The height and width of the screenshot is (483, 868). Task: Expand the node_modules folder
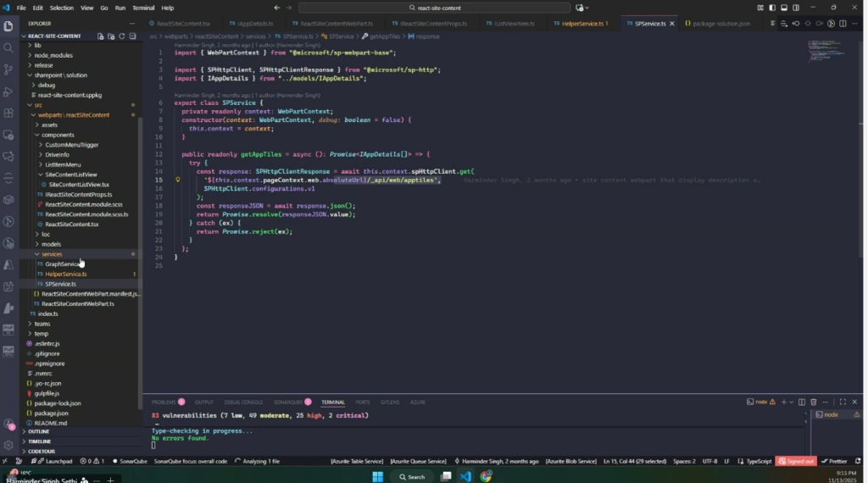(53, 55)
